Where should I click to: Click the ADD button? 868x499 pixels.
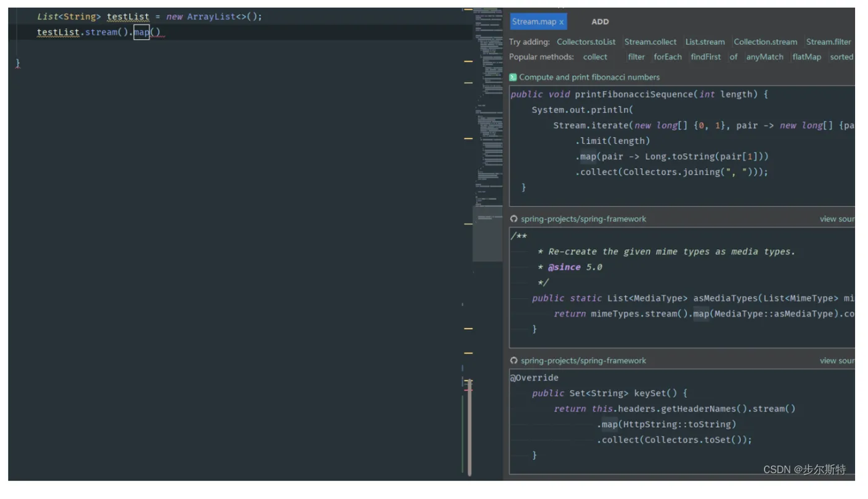[x=600, y=22]
